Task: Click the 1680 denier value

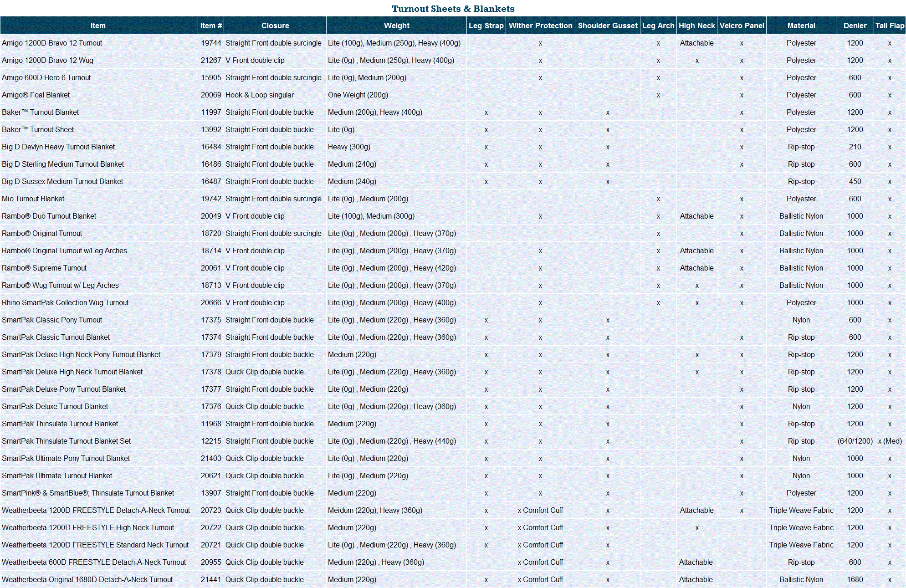Action: click(x=855, y=579)
